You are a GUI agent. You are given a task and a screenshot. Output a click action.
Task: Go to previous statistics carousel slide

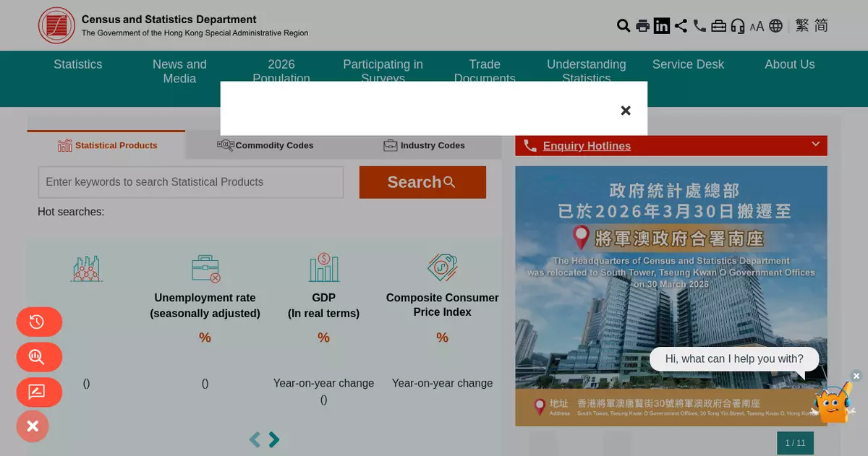click(255, 439)
